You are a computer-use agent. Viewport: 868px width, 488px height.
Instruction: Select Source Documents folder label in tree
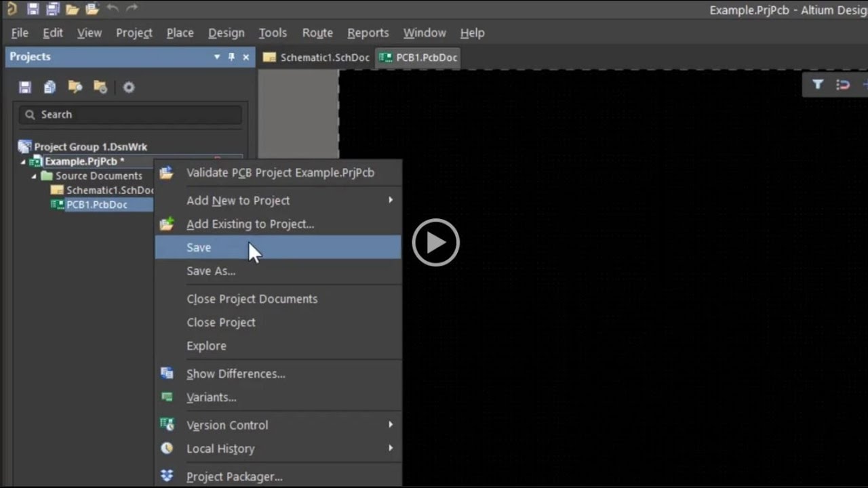coord(99,176)
